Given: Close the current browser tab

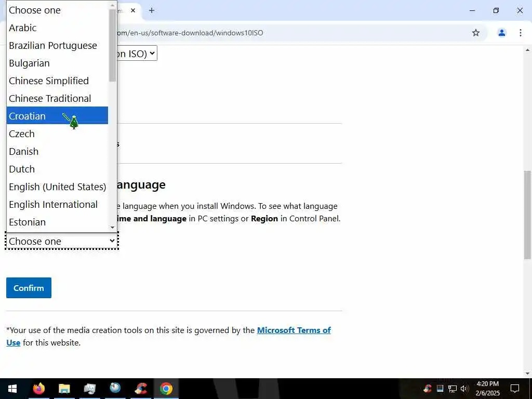Looking at the screenshot, I should pyautogui.click(x=133, y=10).
